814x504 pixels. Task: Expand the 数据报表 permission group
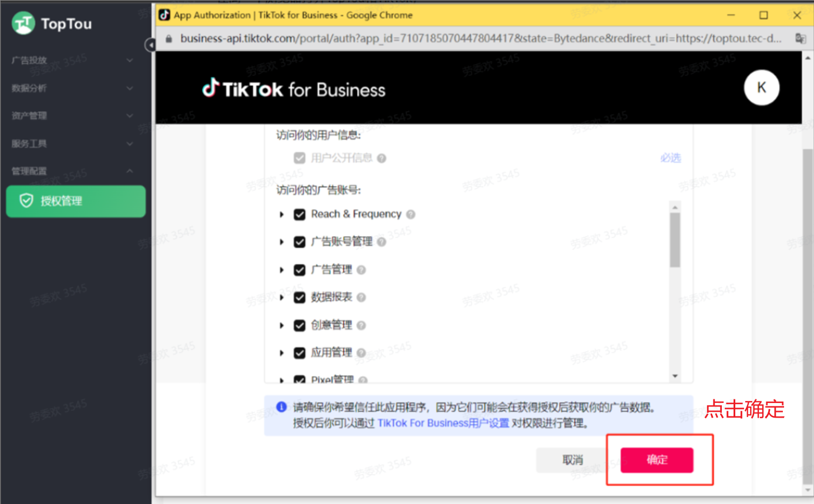pyautogui.click(x=282, y=298)
